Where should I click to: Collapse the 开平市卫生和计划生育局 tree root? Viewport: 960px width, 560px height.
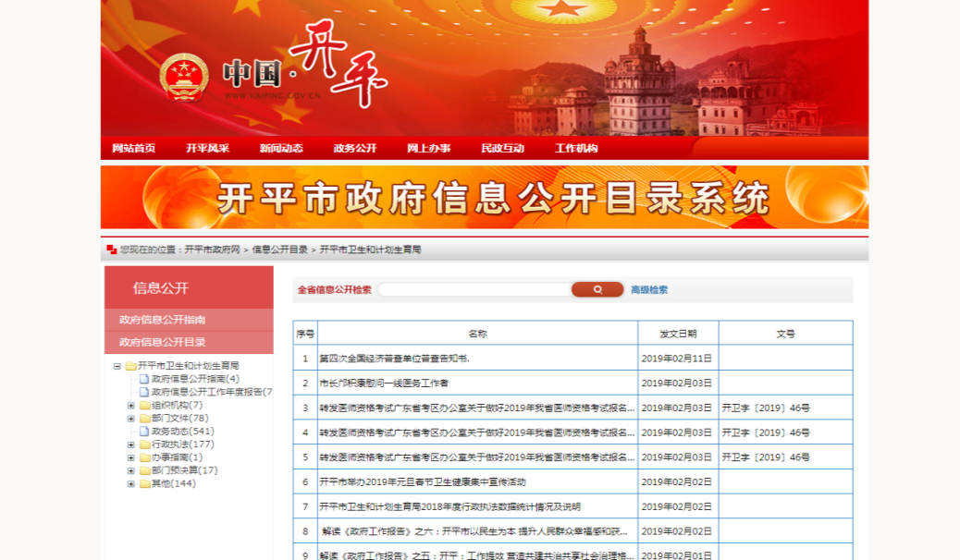pyautogui.click(x=117, y=366)
